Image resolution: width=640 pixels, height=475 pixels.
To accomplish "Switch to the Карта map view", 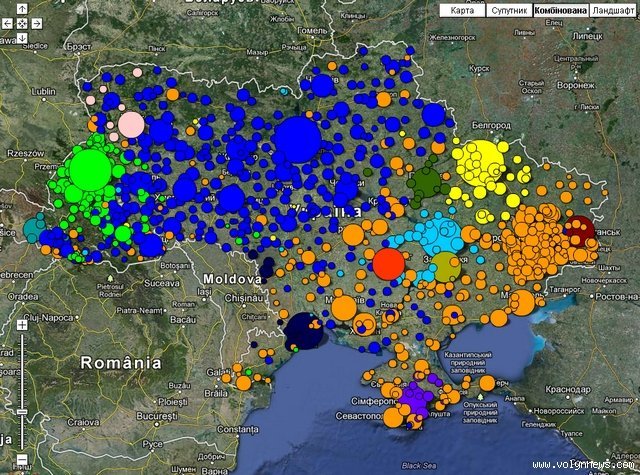I will tap(462, 10).
